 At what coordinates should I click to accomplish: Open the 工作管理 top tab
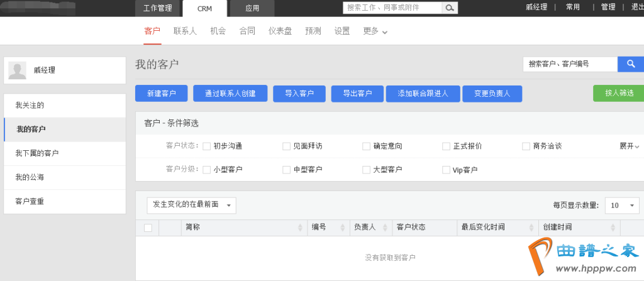(x=157, y=8)
